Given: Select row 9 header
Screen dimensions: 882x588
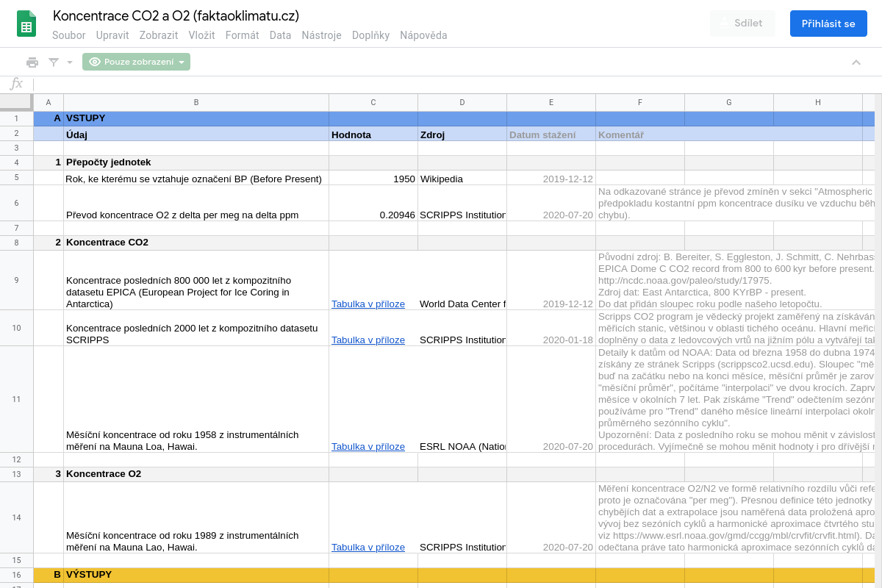Looking at the screenshot, I should (16, 280).
